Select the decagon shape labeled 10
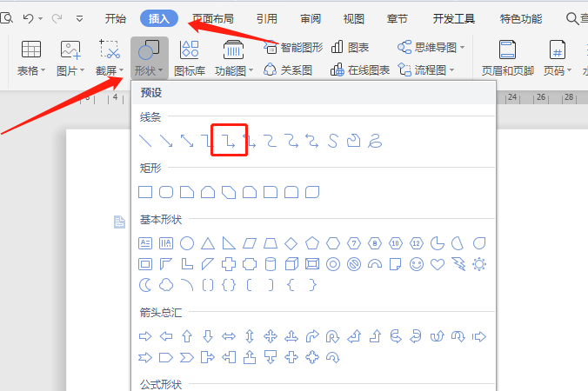This screenshot has height=391, width=588. pyautogui.click(x=396, y=243)
